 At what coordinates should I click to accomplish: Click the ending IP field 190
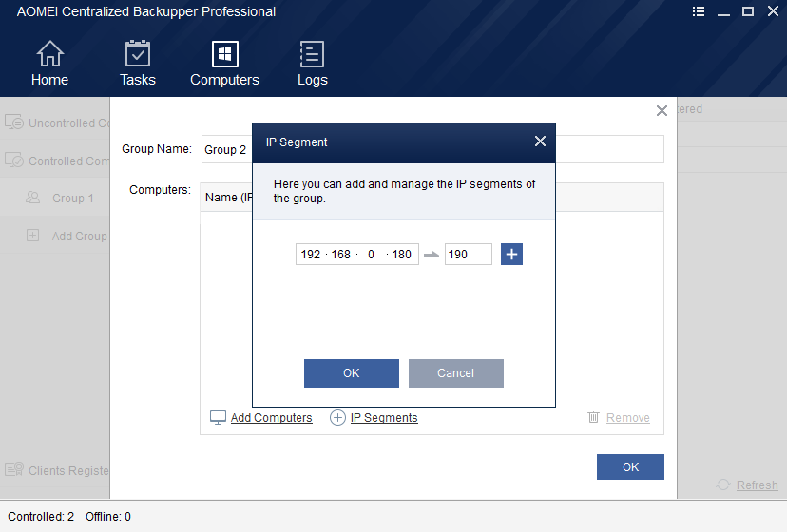tap(469, 254)
